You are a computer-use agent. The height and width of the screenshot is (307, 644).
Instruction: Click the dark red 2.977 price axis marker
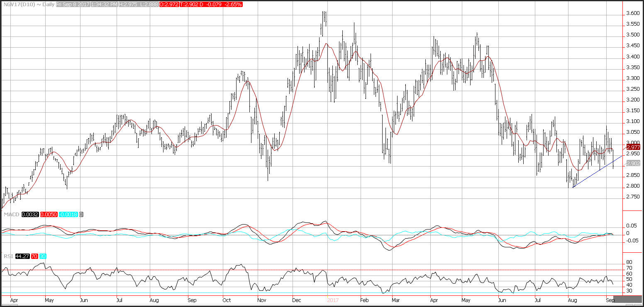pos(634,147)
